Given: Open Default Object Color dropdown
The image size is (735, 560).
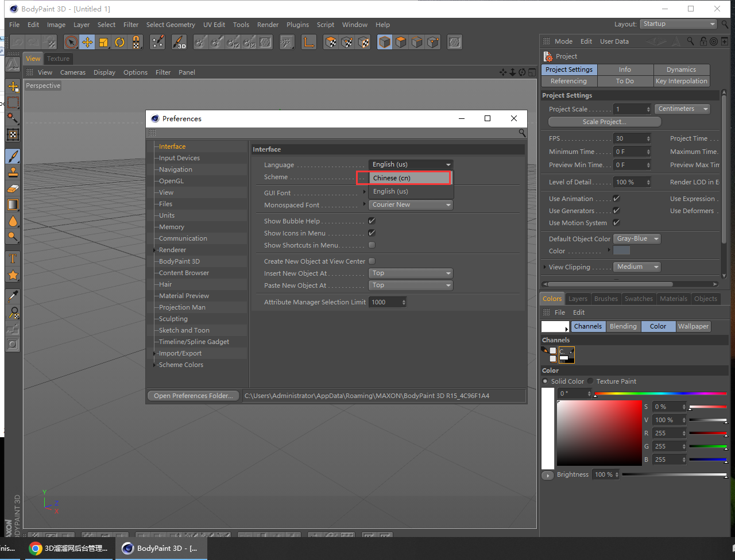Looking at the screenshot, I should pyautogui.click(x=637, y=239).
